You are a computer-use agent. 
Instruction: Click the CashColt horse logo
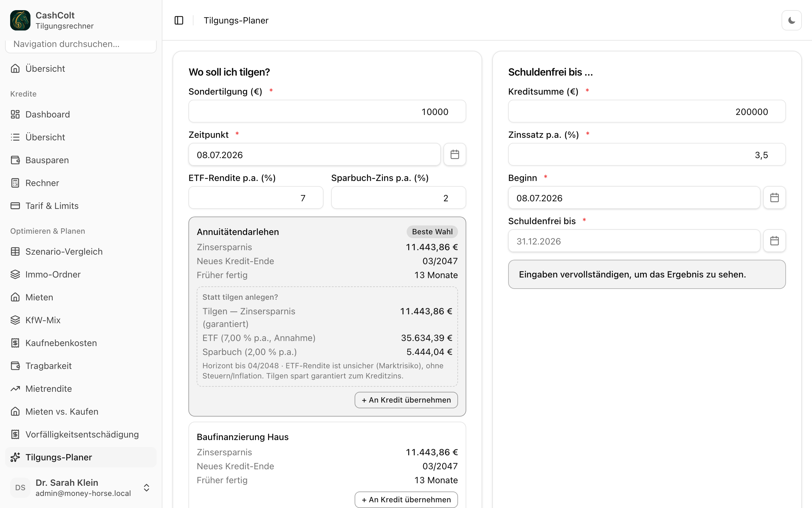pyautogui.click(x=20, y=20)
